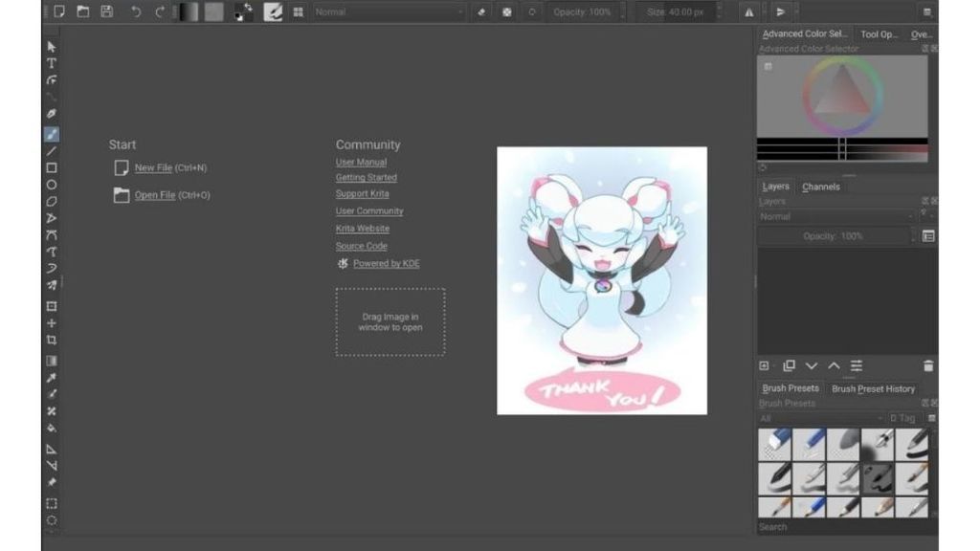Select the Gradient tool in toolbox
This screenshot has width=980, height=551.
coord(52,361)
